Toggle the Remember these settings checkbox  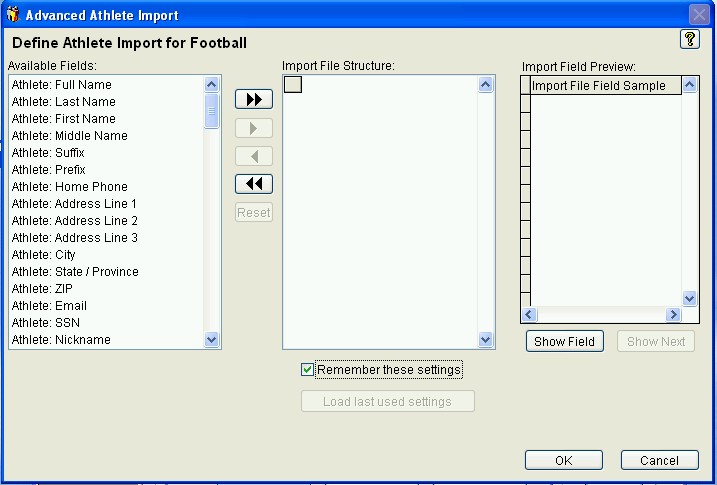pyautogui.click(x=307, y=369)
